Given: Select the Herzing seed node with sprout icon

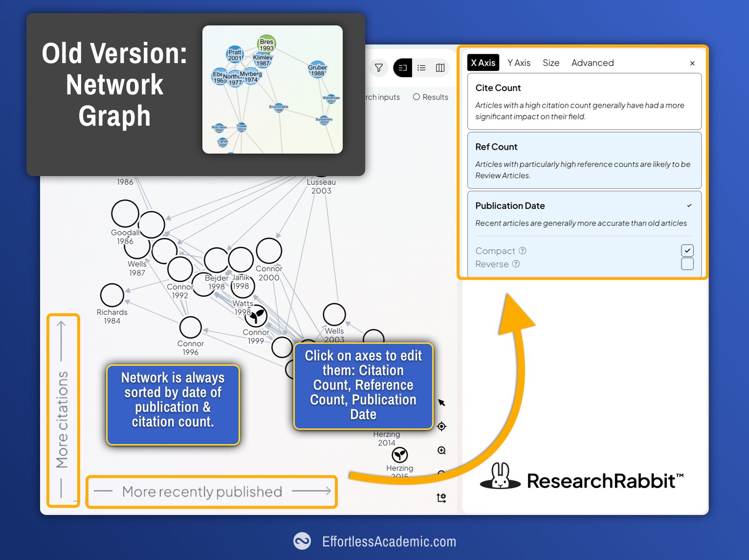Looking at the screenshot, I should pyautogui.click(x=400, y=455).
